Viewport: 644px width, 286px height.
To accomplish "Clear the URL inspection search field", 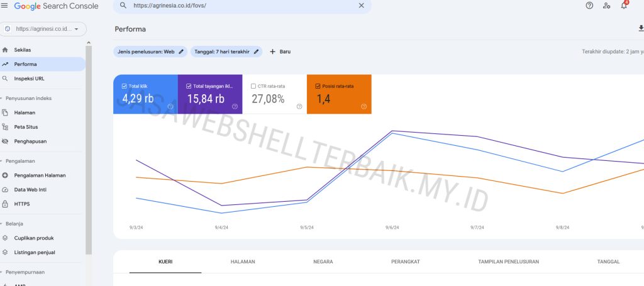I will pos(361,6).
